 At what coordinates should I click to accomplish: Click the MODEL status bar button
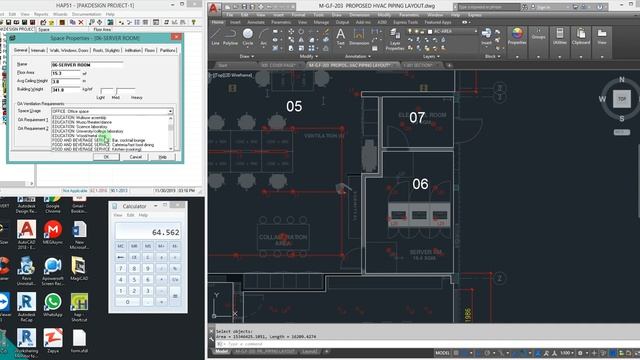click(442, 353)
